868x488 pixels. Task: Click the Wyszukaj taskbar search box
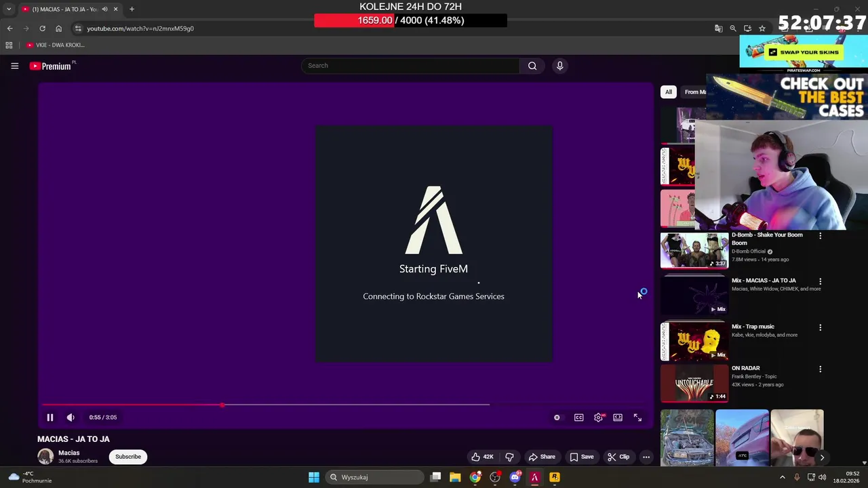[374, 477]
